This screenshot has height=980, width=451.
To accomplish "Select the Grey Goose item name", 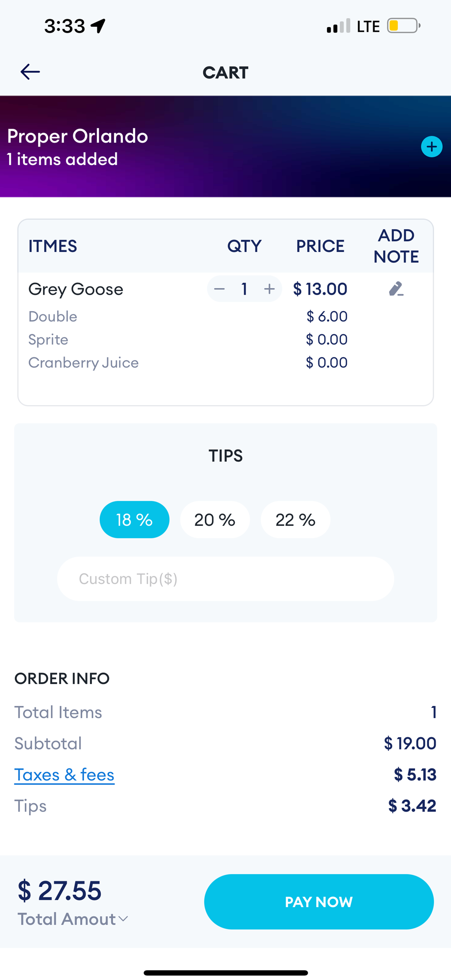I will 76,289.
